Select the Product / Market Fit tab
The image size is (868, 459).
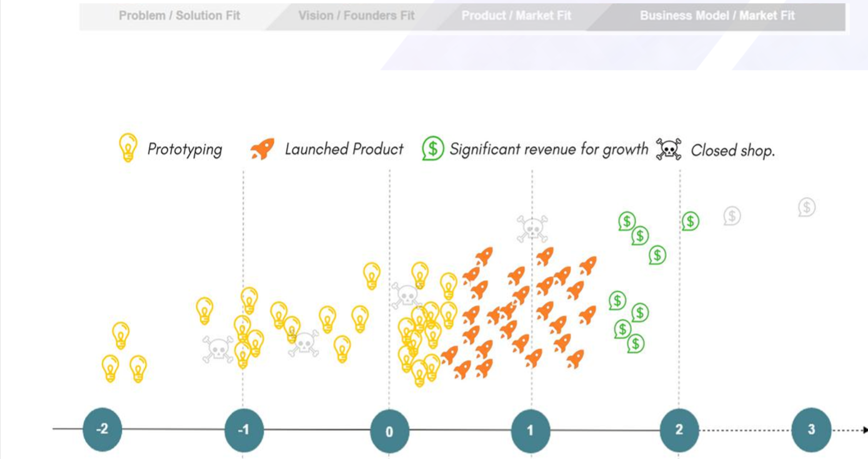516,16
